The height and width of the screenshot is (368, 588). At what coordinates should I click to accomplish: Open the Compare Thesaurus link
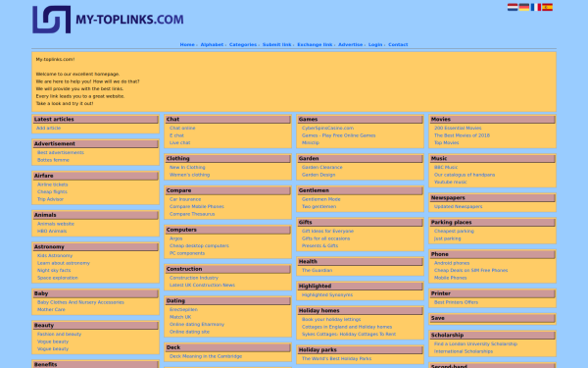click(x=192, y=214)
